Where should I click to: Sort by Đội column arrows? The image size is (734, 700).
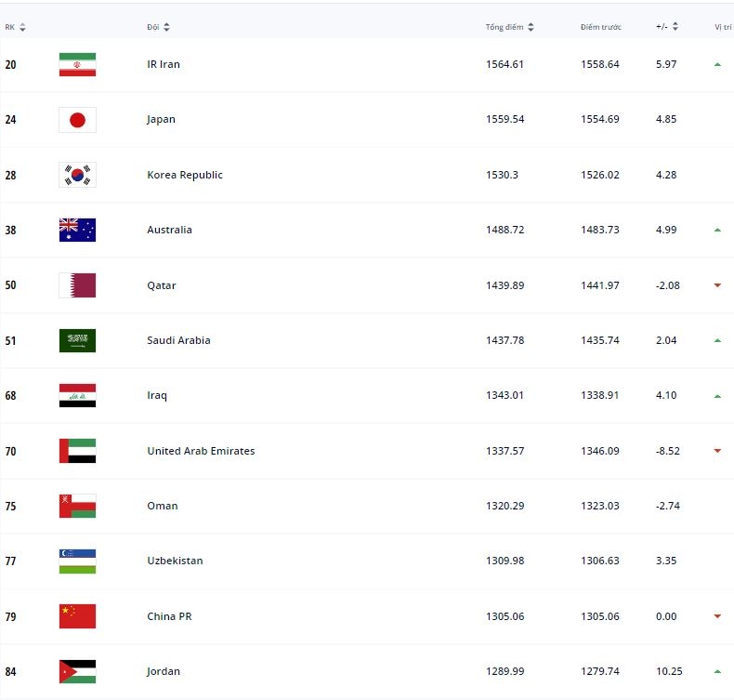tap(166, 27)
